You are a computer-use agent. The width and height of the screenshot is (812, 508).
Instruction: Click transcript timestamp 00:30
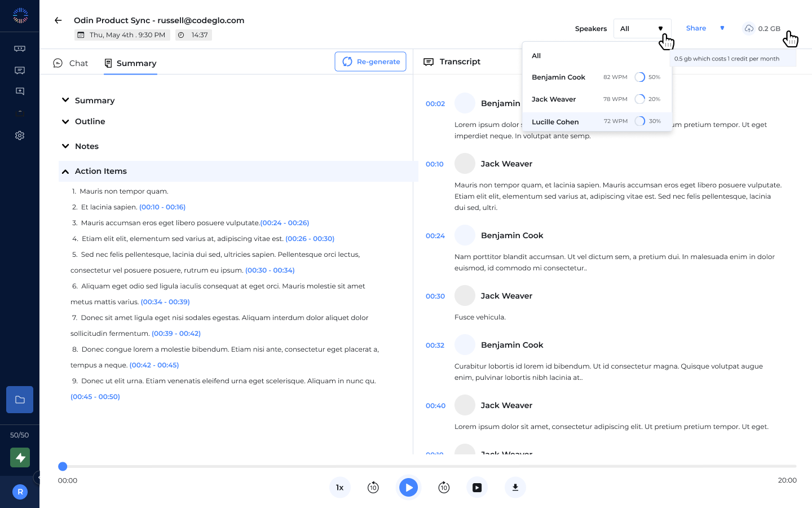[435, 296]
